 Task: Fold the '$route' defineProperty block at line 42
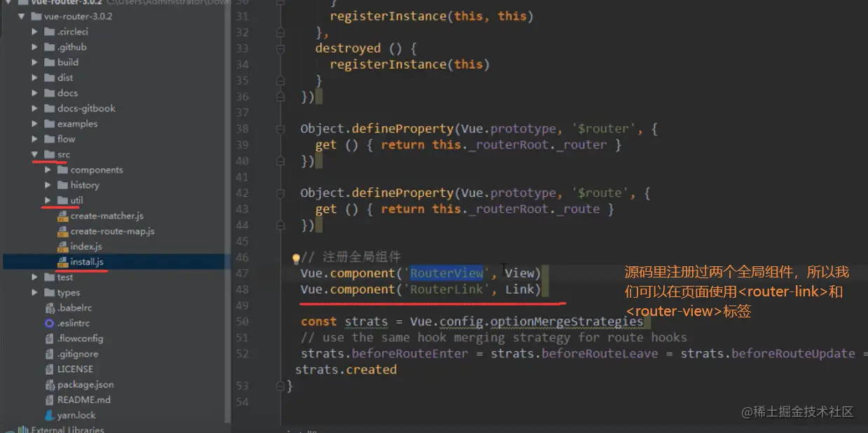coord(280,193)
